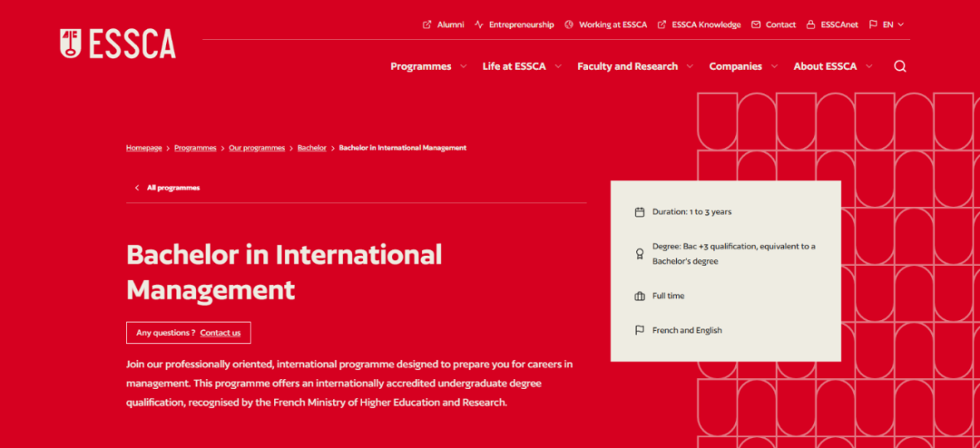Open the EN language dropdown
Screen dimensions: 980x448
893,25
